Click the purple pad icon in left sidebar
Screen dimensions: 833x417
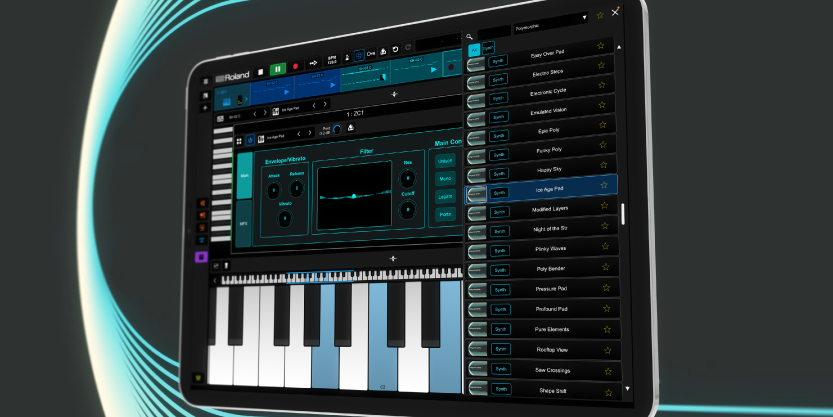pos(201,257)
